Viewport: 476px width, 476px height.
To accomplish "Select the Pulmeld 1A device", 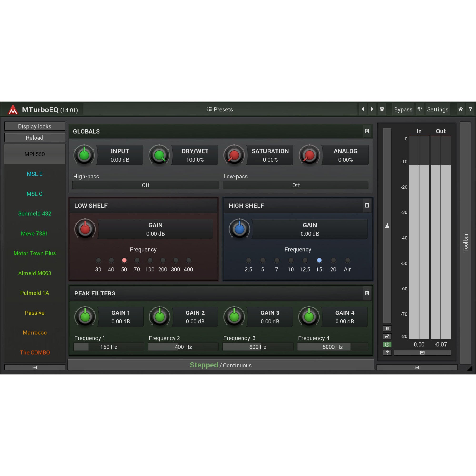I will (35, 293).
